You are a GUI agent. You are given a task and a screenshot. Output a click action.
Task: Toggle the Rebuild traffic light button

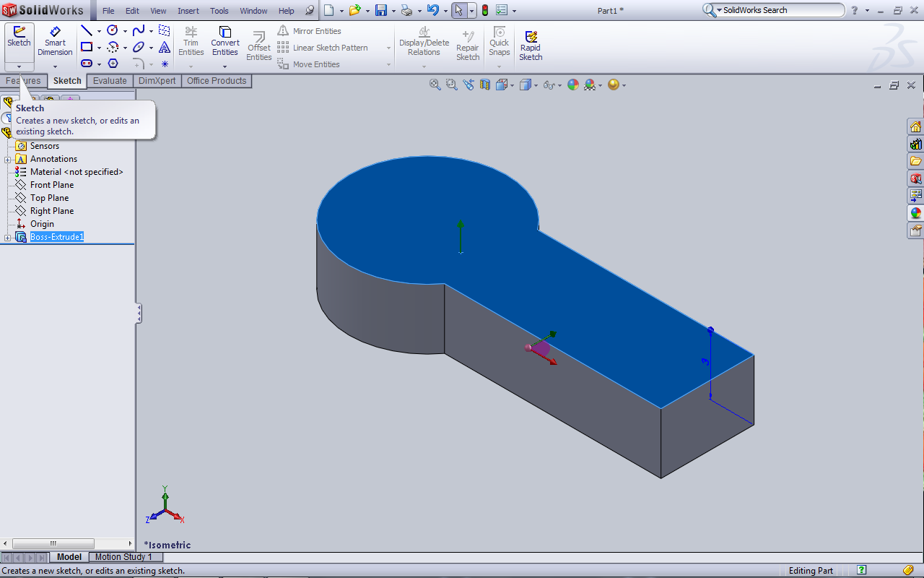tap(485, 10)
